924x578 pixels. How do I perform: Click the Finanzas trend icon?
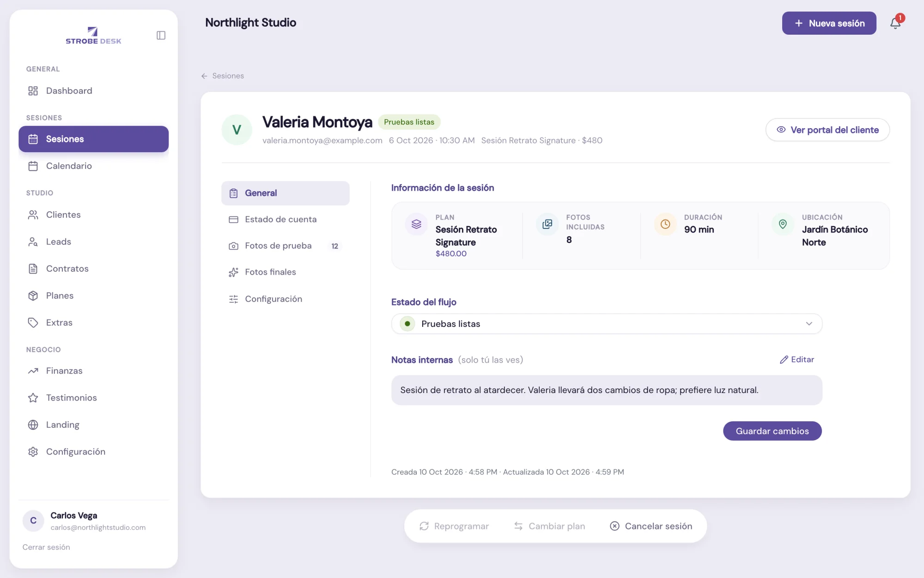pyautogui.click(x=33, y=371)
